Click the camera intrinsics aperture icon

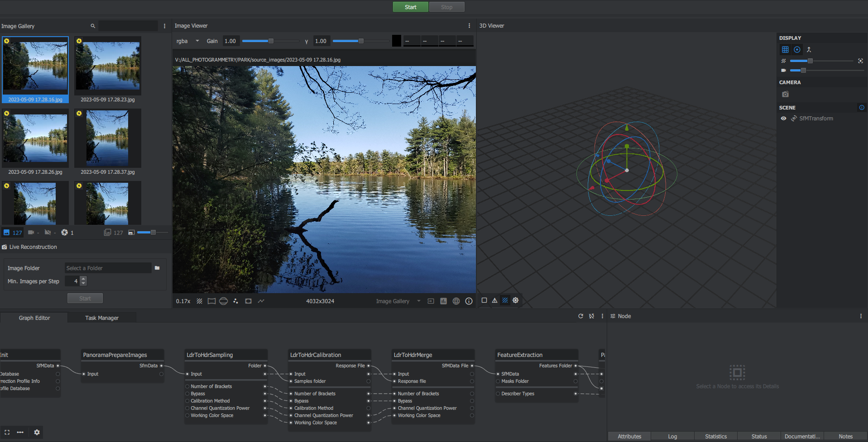click(64, 233)
